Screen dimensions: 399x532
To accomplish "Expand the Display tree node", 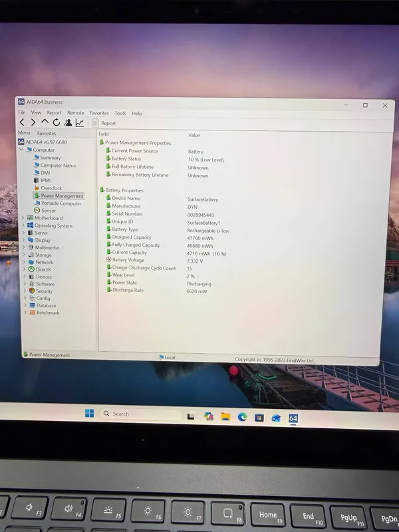I will [x=24, y=240].
